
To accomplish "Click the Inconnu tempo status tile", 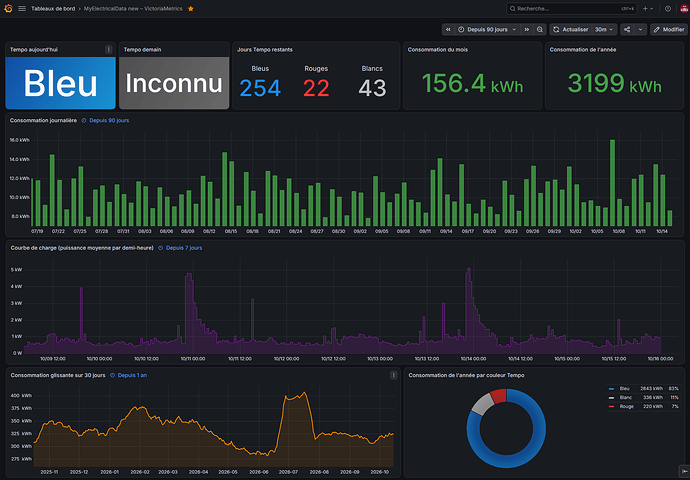I will click(174, 83).
